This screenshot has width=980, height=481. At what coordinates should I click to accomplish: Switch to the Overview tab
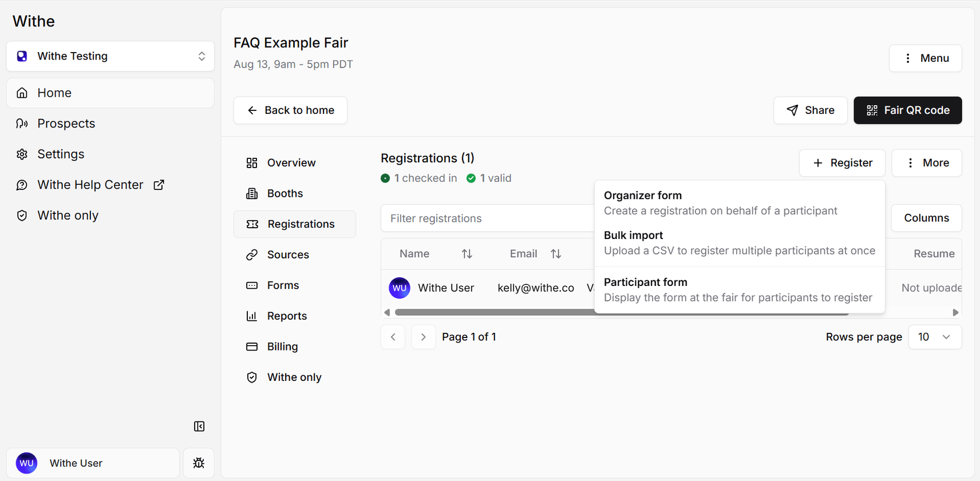click(295, 163)
